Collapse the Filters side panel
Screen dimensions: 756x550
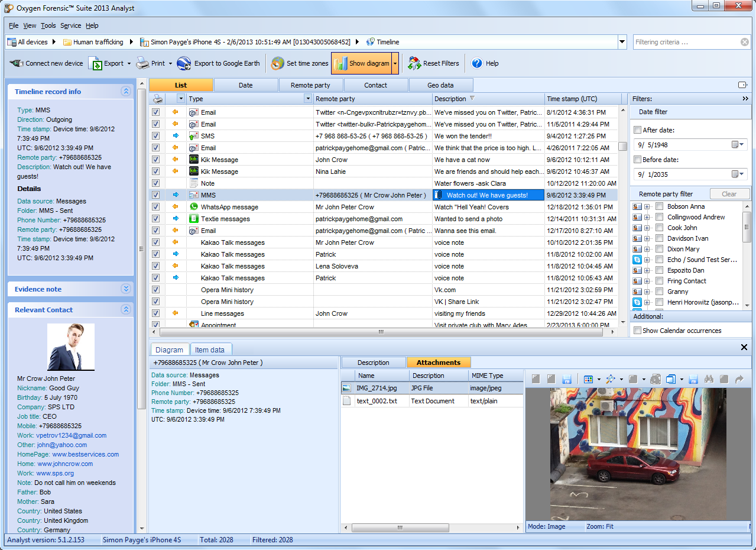[745, 99]
